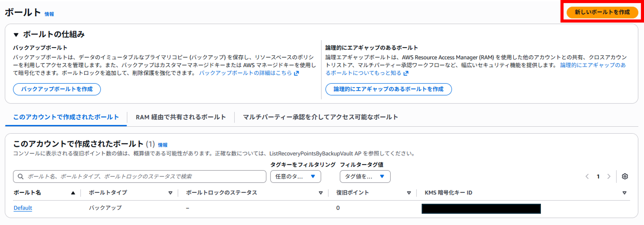Select page 1 in pagination
Image resolution: width=644 pixels, height=225 pixels.
pyautogui.click(x=598, y=176)
